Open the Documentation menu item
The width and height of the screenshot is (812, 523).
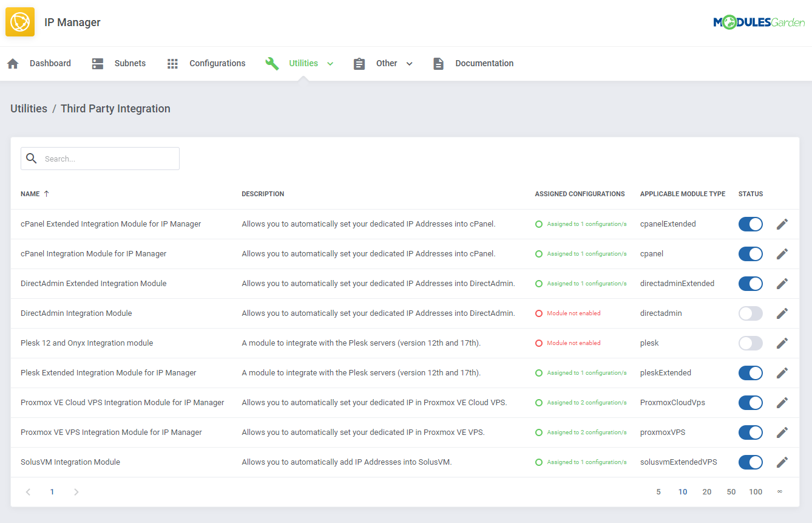[x=484, y=63]
